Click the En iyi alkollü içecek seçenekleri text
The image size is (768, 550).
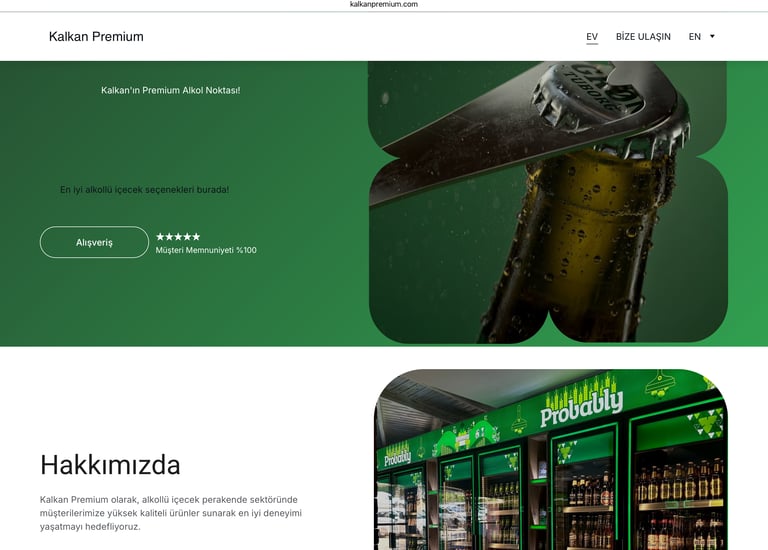coord(144,190)
